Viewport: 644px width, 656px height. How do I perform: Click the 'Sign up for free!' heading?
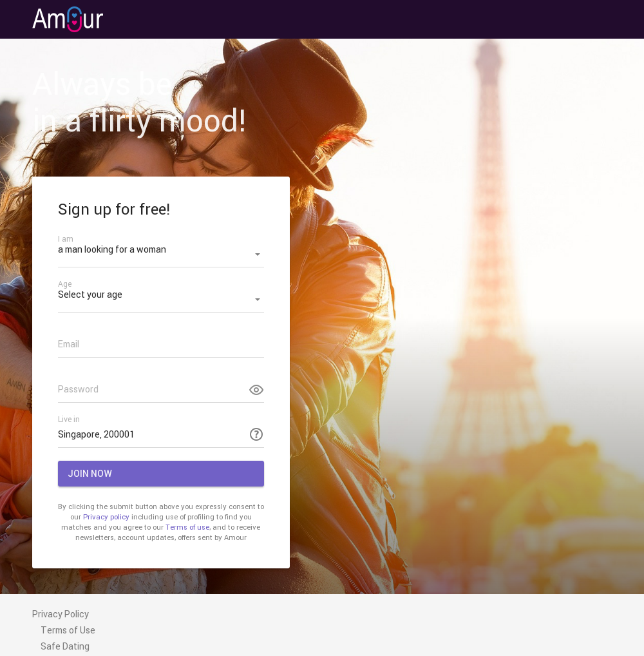114,209
